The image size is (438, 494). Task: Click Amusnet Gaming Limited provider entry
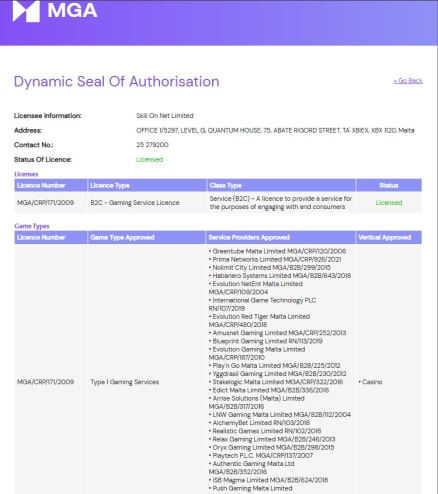click(277, 333)
